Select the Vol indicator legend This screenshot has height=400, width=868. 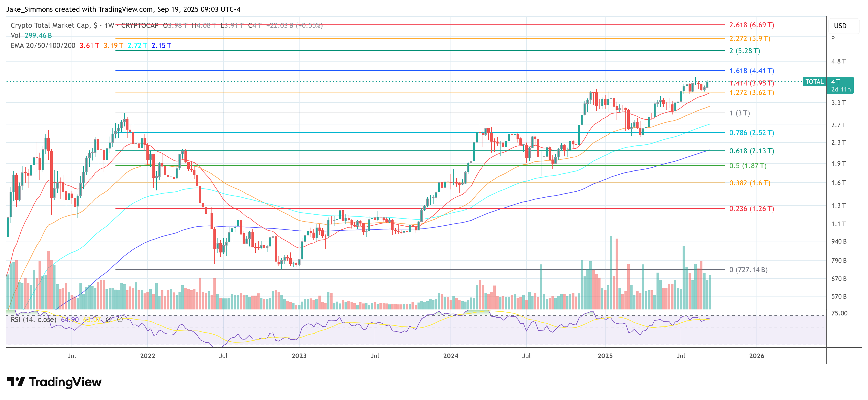click(16, 35)
